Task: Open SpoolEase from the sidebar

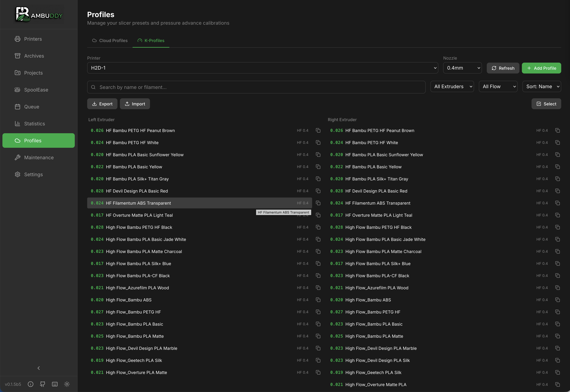Action: (36, 90)
